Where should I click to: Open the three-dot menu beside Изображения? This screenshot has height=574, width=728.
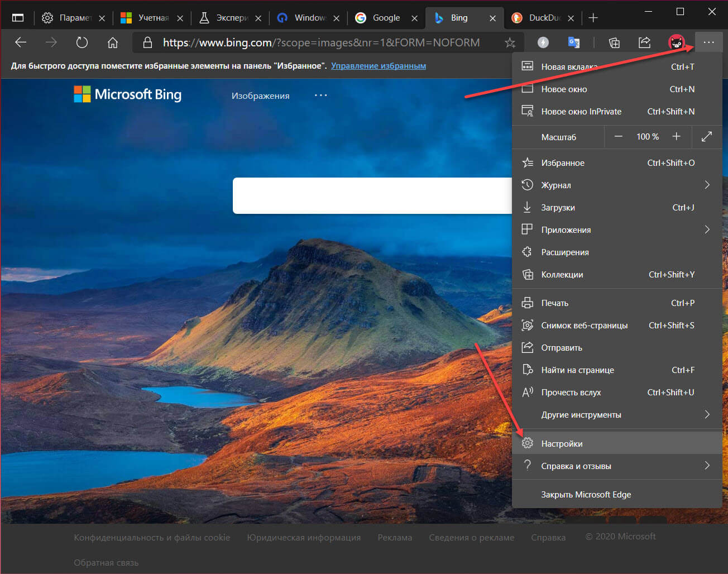point(321,95)
